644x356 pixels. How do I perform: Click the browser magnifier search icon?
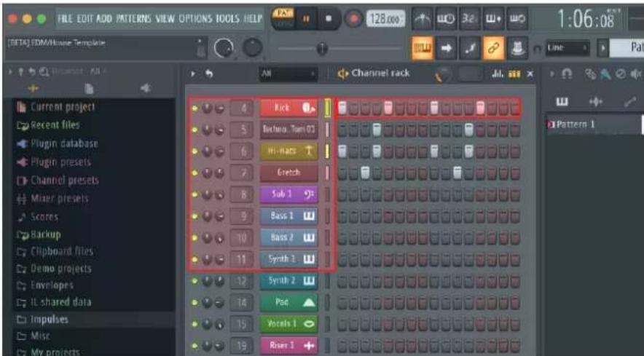(44, 72)
